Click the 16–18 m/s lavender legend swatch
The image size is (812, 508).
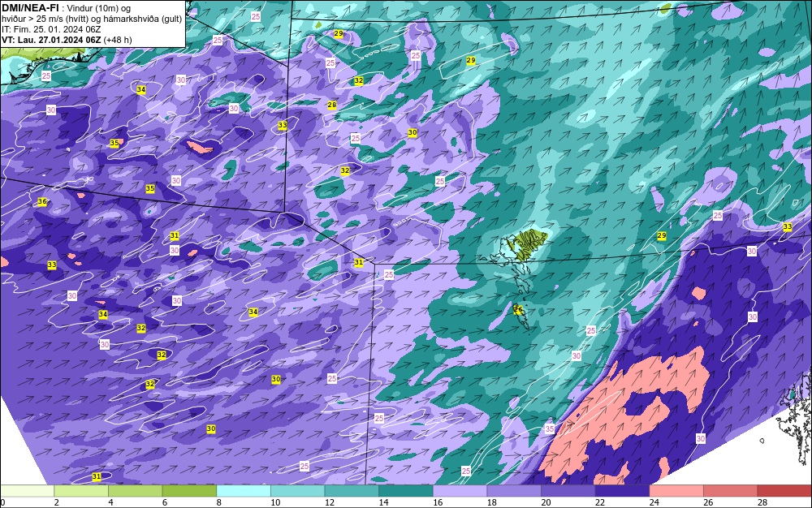click(x=460, y=491)
